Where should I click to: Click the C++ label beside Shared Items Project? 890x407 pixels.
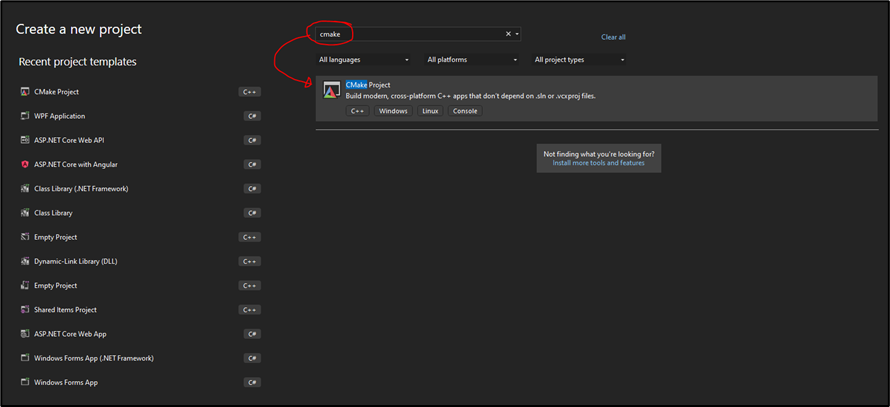(x=250, y=310)
